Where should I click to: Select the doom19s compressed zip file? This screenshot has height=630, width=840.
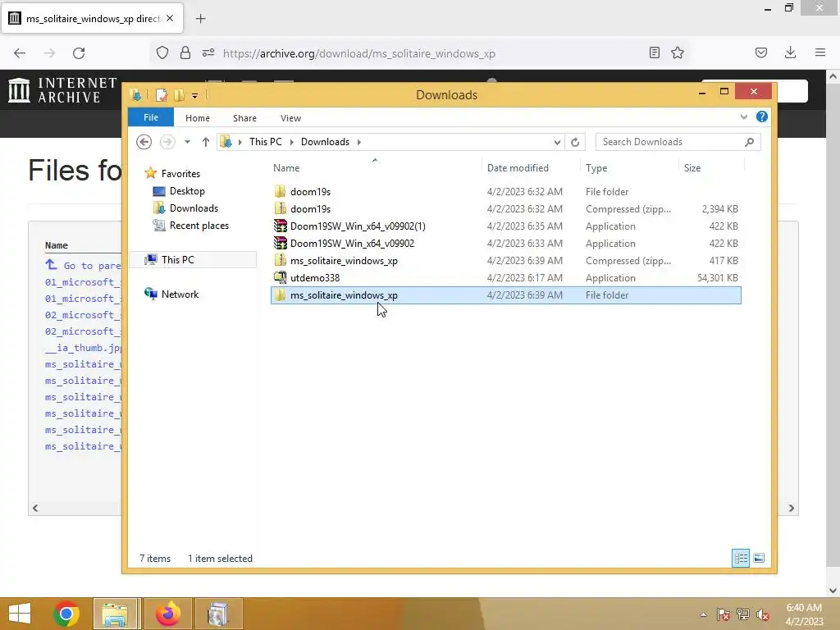point(505,209)
